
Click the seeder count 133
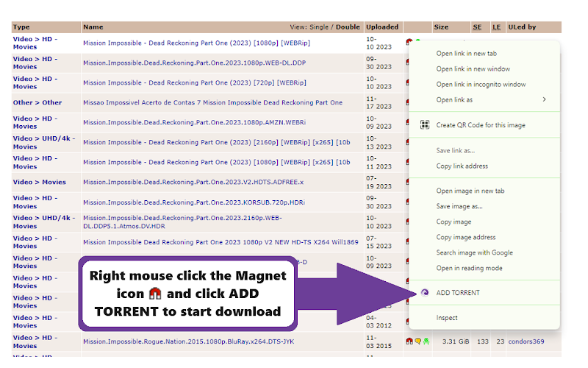pos(483,342)
